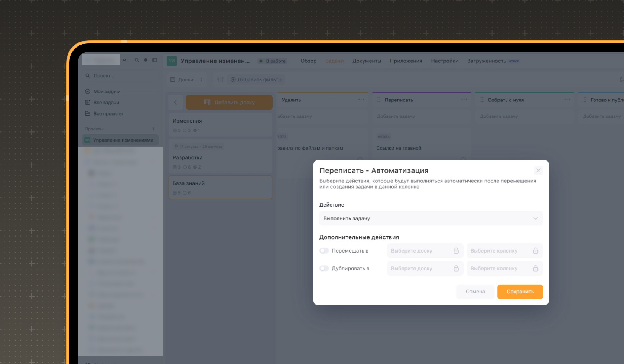Open Переписать column options dots
This screenshot has height=364, width=624.
pyautogui.click(x=464, y=100)
